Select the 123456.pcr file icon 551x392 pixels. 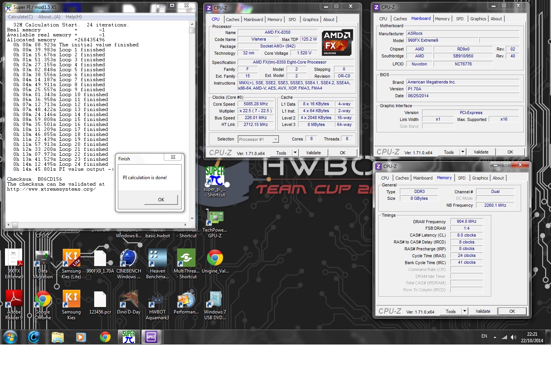[100, 303]
